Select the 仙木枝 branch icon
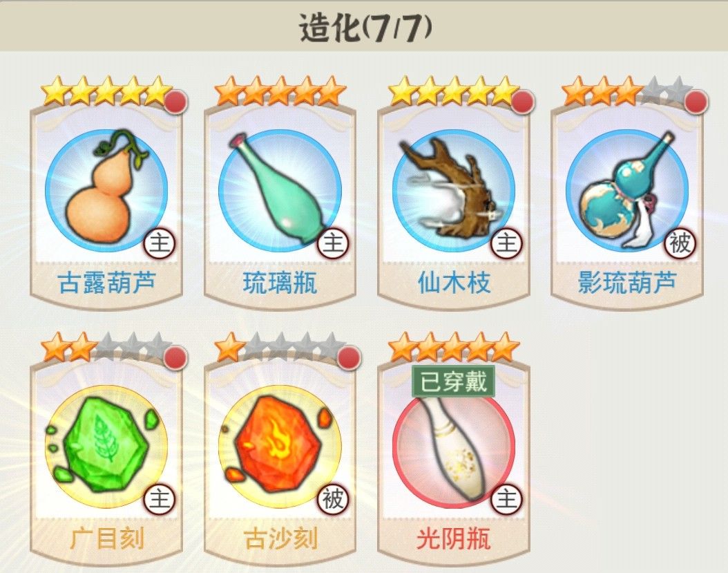Image resolution: width=728 pixels, height=573 pixels. (454, 191)
